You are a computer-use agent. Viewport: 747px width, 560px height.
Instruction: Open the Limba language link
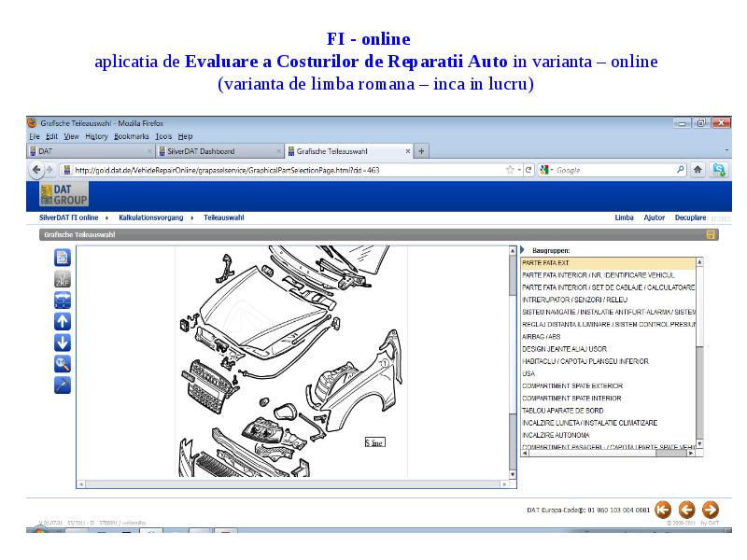(624, 217)
